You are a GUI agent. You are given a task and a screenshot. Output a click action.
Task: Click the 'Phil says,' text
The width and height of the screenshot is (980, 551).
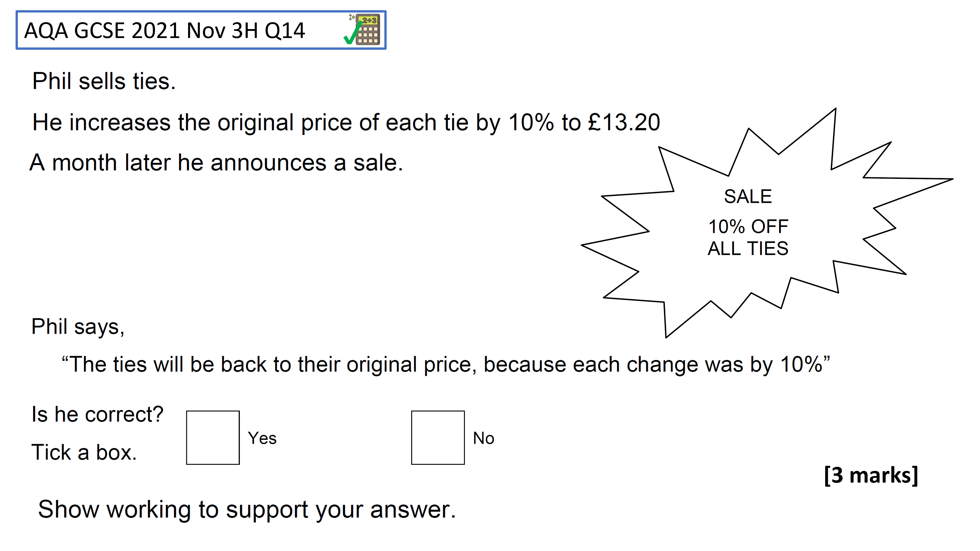point(78,327)
